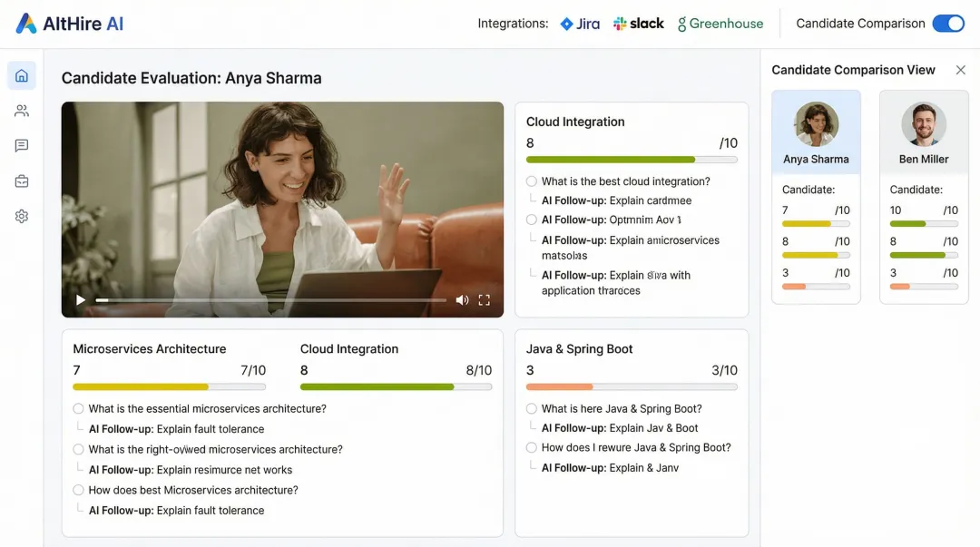Mute the interview video audio
The height and width of the screenshot is (547, 980).
coord(462,299)
